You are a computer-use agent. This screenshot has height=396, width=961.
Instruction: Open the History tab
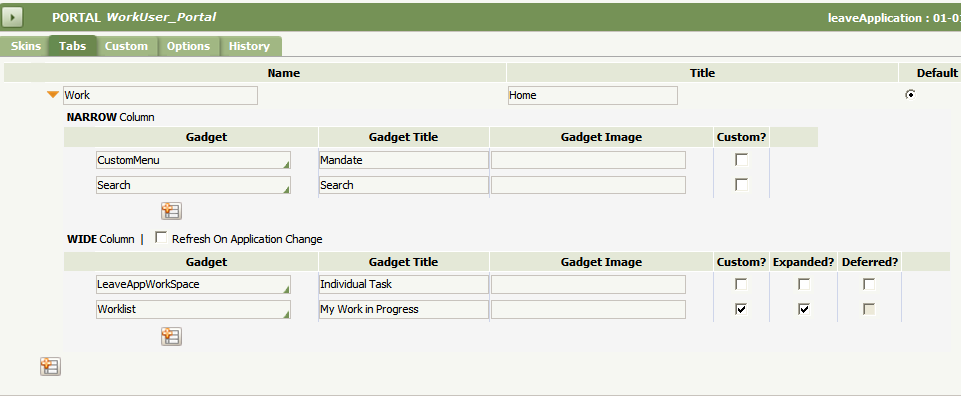coord(249,46)
